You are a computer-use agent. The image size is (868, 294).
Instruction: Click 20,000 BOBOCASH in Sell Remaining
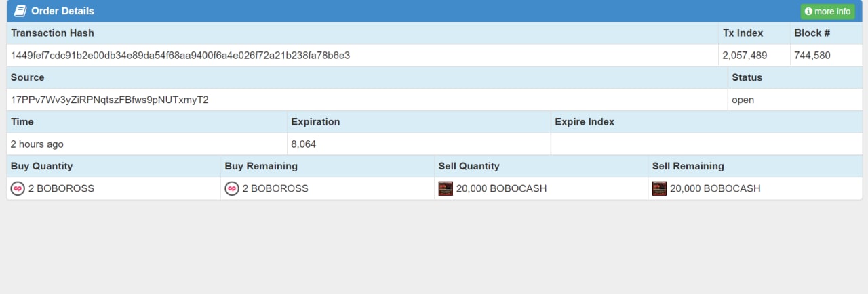[715, 188]
